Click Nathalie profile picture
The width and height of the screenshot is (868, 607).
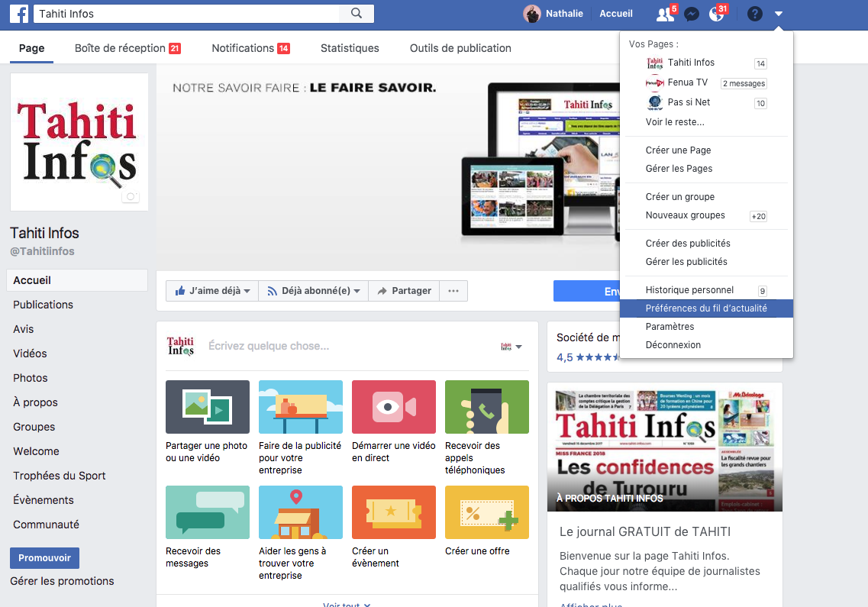(x=532, y=14)
